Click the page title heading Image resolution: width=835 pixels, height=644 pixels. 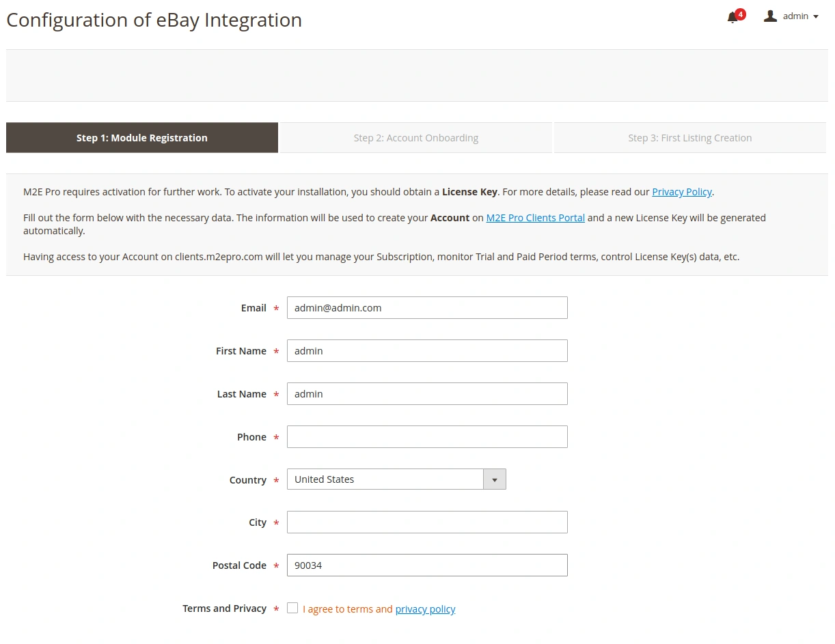[x=154, y=20]
